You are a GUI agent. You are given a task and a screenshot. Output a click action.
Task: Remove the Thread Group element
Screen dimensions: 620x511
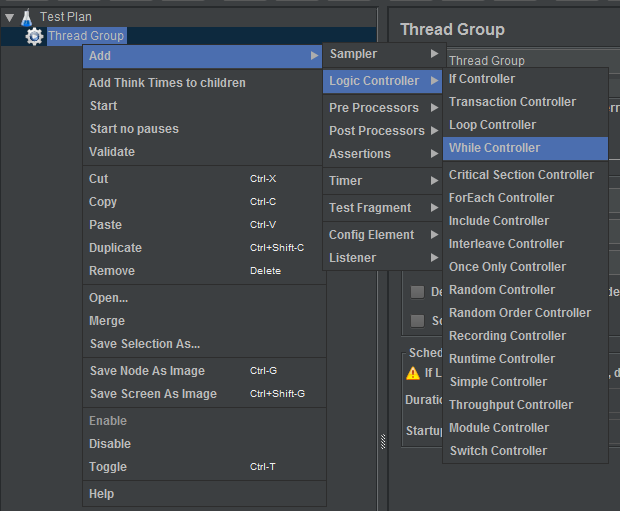coord(204,271)
